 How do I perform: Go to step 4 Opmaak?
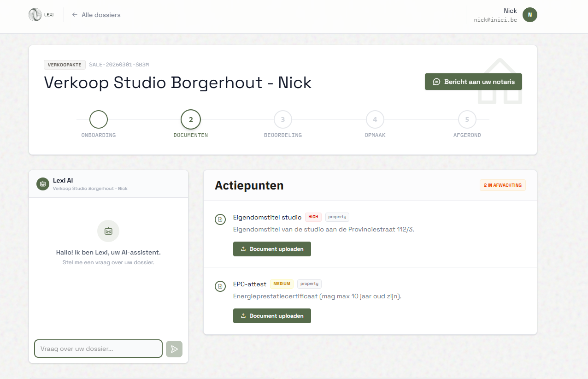click(375, 119)
